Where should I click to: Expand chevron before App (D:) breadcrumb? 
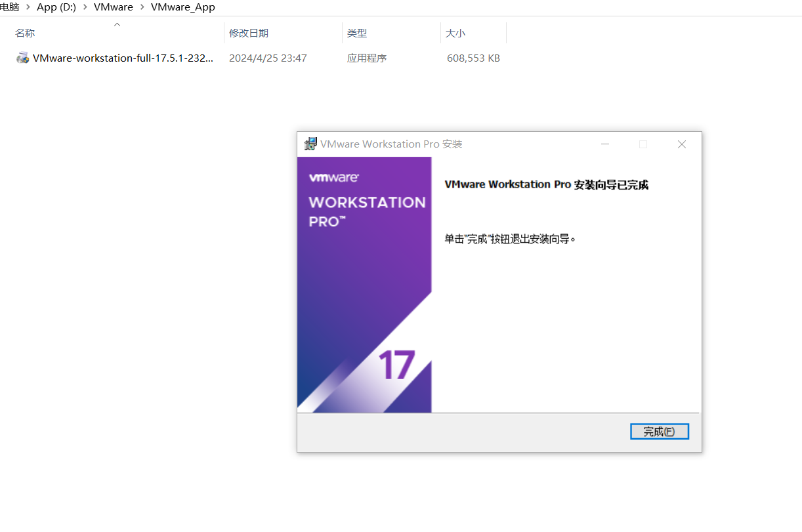28,7
